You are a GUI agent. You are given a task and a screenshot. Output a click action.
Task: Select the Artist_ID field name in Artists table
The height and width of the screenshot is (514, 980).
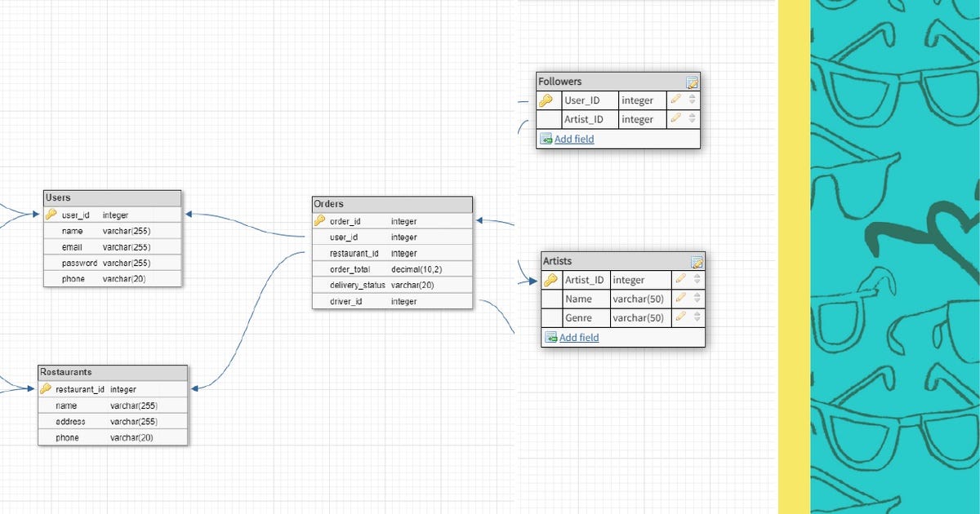click(x=585, y=280)
